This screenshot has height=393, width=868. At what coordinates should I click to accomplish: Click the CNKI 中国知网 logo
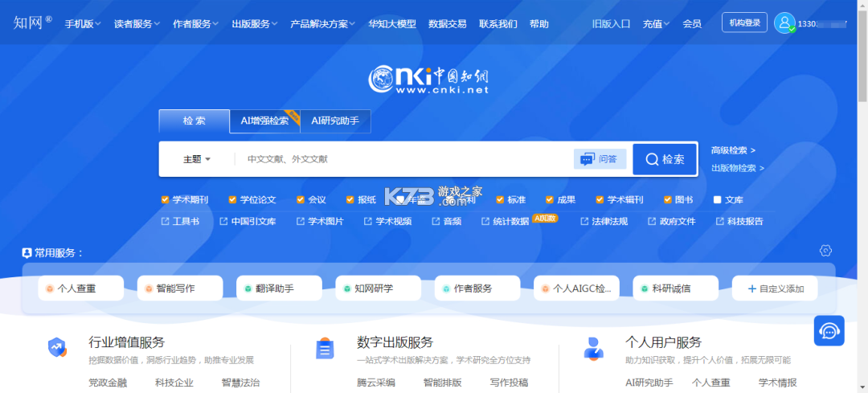[428, 80]
